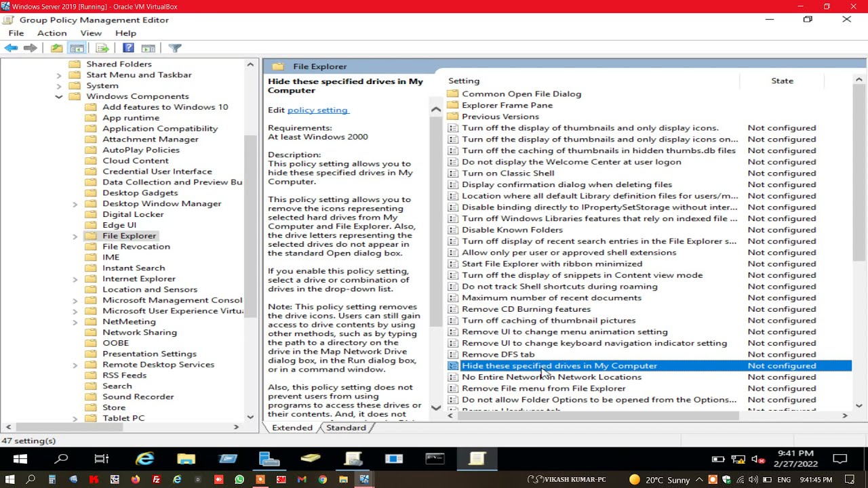Click the Back arrow in the toolbar

click(x=11, y=48)
